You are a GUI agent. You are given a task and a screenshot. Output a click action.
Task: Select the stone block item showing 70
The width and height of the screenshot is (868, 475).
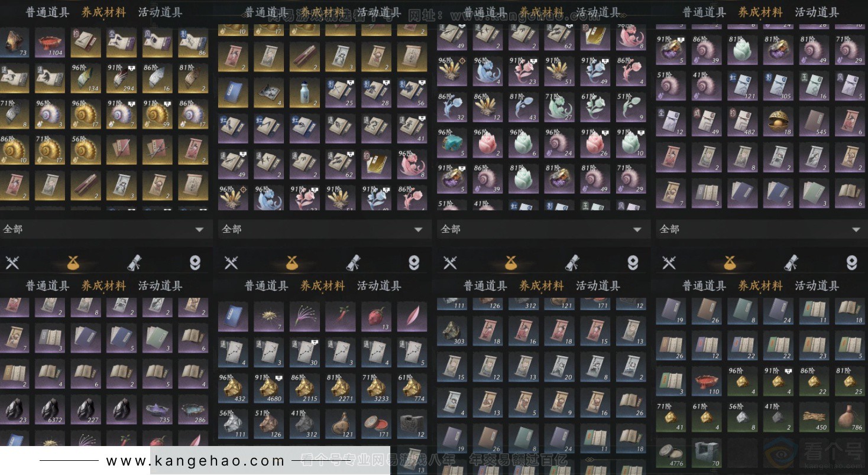coord(707,452)
